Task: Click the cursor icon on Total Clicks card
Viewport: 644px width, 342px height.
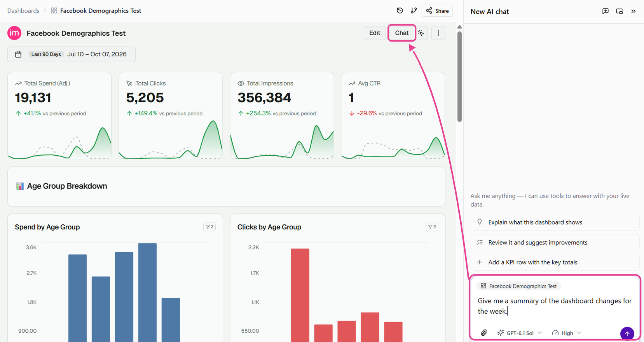Action: pyautogui.click(x=129, y=83)
